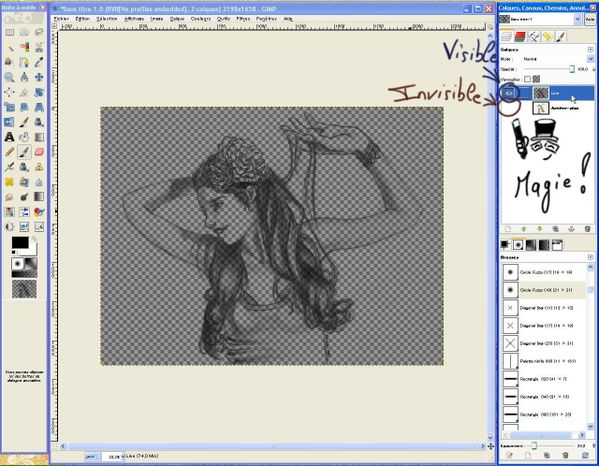Screen dimensions: 599x466
Task: Switch to the Channels tab
Action: (x=520, y=37)
